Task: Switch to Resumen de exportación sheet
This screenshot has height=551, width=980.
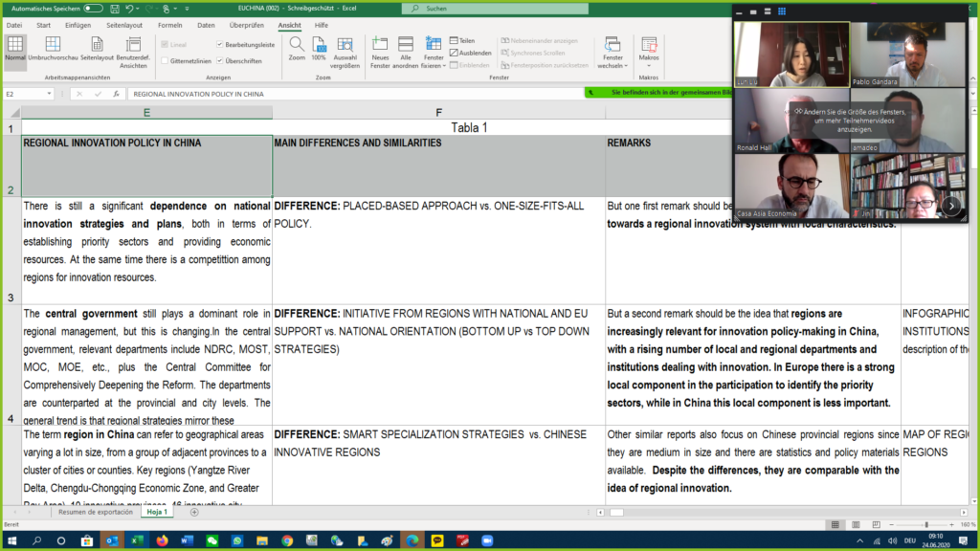Action: pos(96,512)
